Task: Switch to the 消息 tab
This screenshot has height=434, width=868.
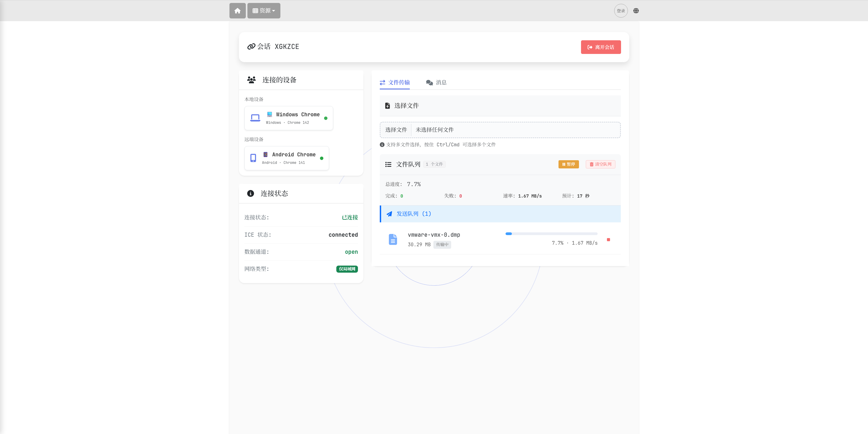Action: coord(436,82)
